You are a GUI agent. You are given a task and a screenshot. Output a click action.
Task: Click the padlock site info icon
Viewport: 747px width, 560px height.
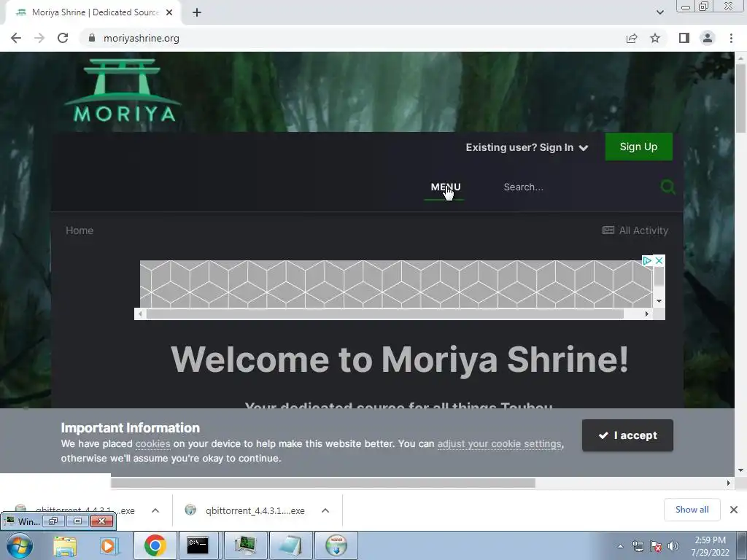tap(92, 38)
